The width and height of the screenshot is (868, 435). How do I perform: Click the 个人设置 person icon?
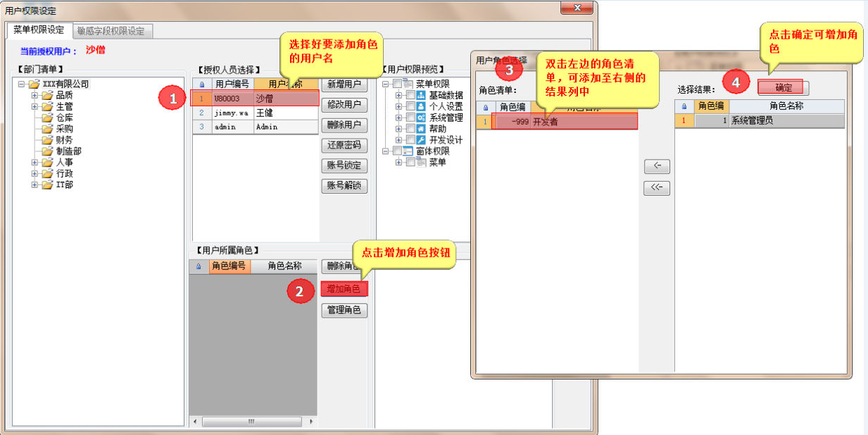point(422,107)
